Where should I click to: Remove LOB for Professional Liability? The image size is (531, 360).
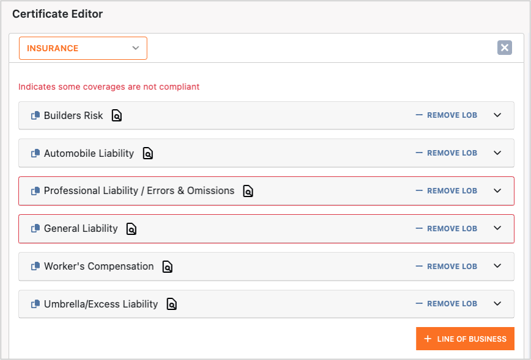pyautogui.click(x=446, y=191)
